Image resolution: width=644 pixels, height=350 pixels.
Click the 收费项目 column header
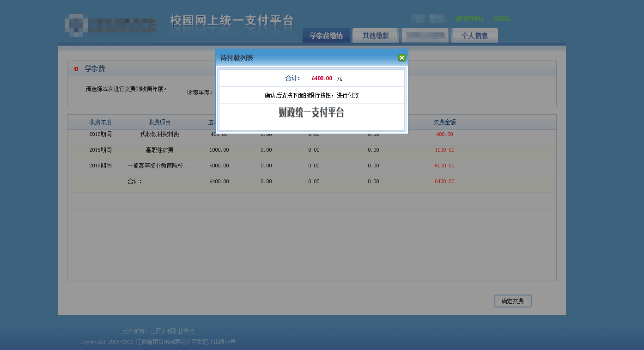159,123
